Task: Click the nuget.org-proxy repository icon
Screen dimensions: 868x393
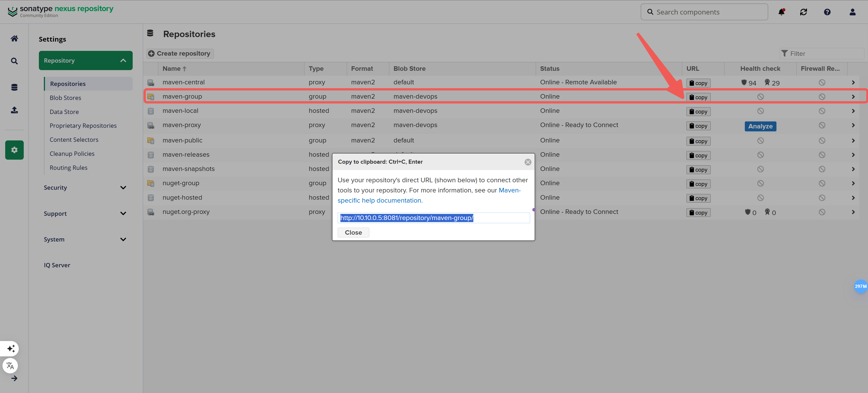Action: click(151, 212)
